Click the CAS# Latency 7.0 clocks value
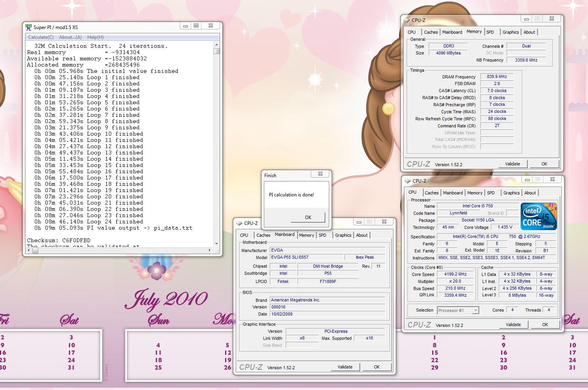The image size is (588, 390). [497, 91]
